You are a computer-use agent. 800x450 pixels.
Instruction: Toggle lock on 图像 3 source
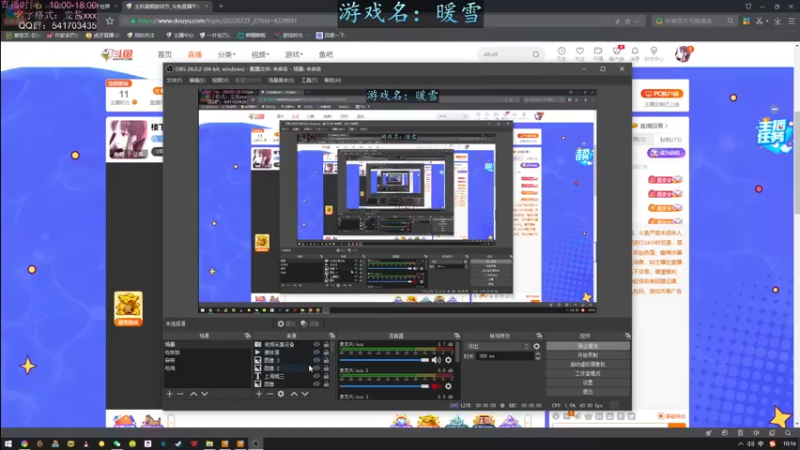point(326,360)
